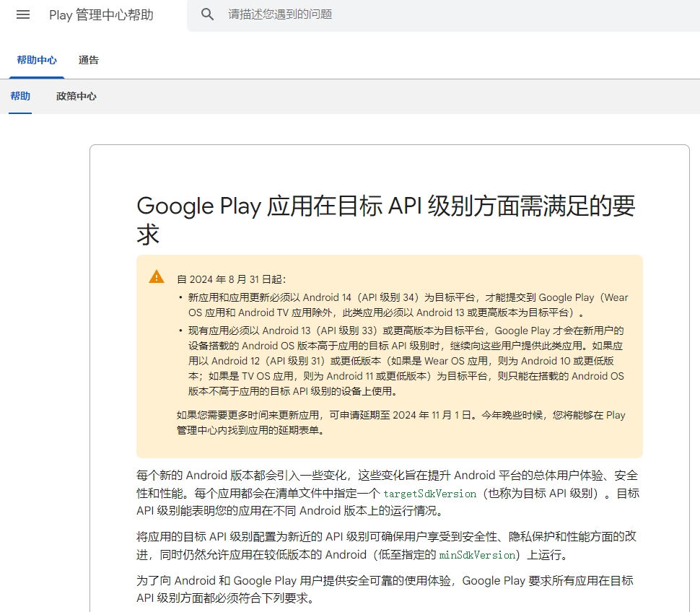Click the bullet about Android 14 (API 级别 34)
The image size is (700, 612).
click(x=408, y=305)
